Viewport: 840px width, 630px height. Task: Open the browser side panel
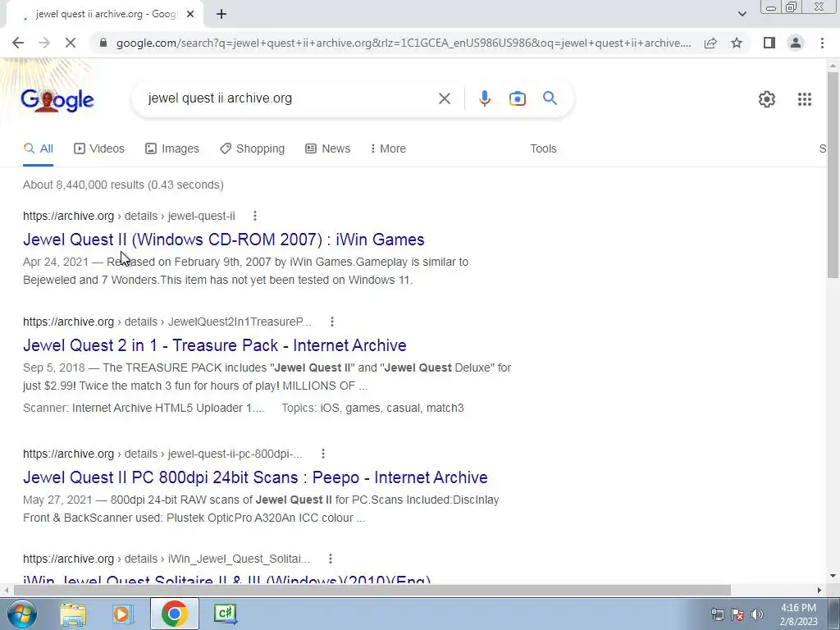click(x=769, y=43)
